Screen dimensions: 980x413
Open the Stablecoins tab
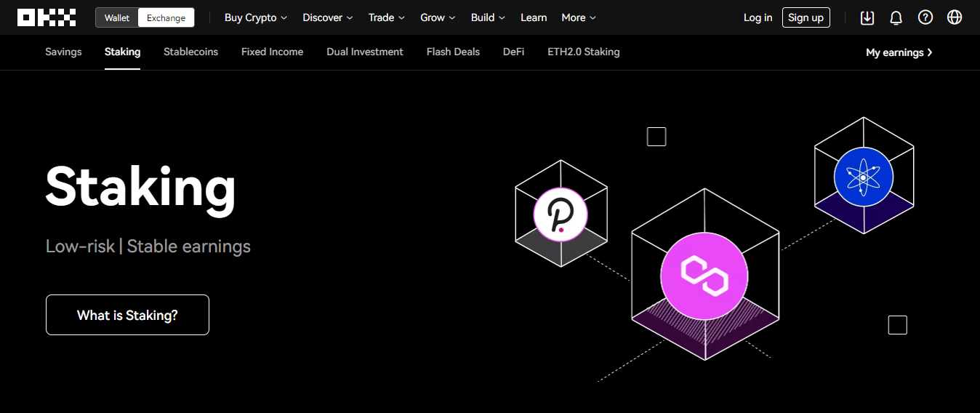coord(190,52)
